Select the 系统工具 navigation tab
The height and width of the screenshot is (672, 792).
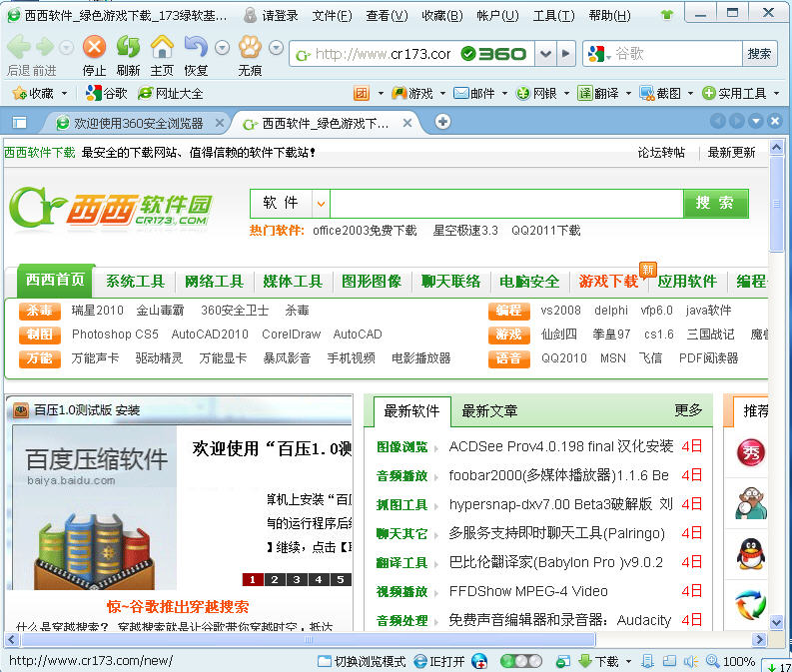tap(136, 282)
